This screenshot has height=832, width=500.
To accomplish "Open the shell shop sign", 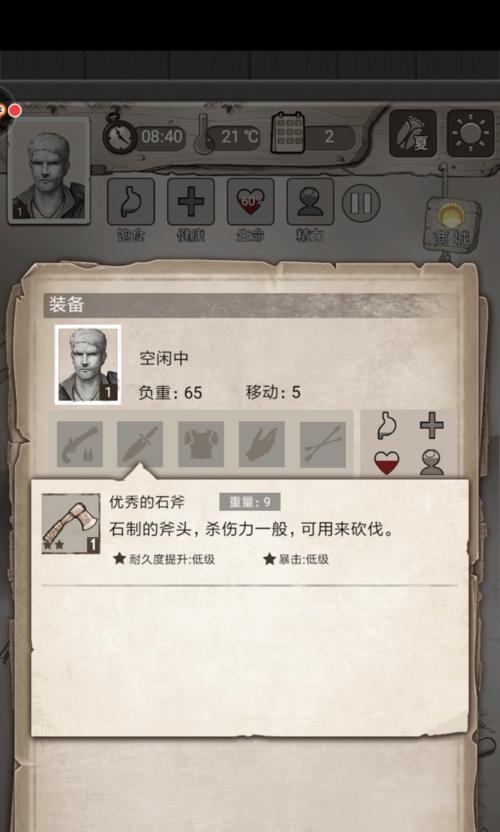I will (452, 224).
